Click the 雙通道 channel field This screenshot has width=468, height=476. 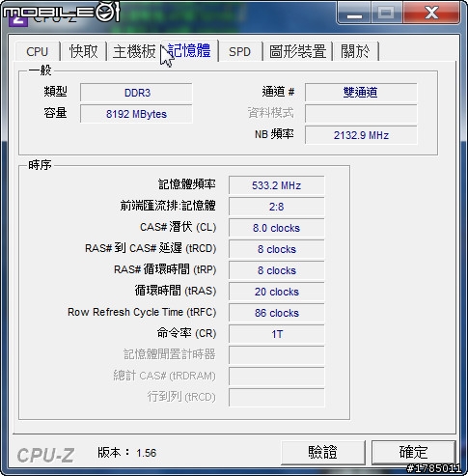361,93
